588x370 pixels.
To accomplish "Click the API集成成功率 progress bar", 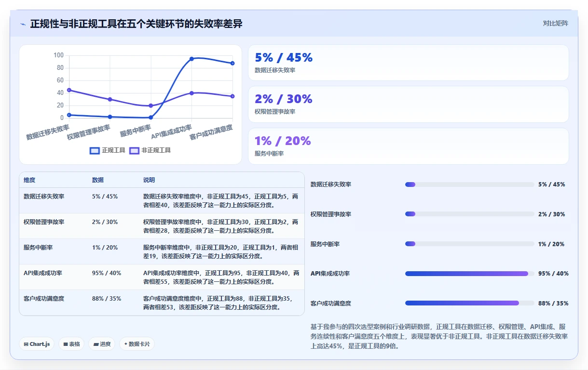I will pyautogui.click(x=470, y=274).
